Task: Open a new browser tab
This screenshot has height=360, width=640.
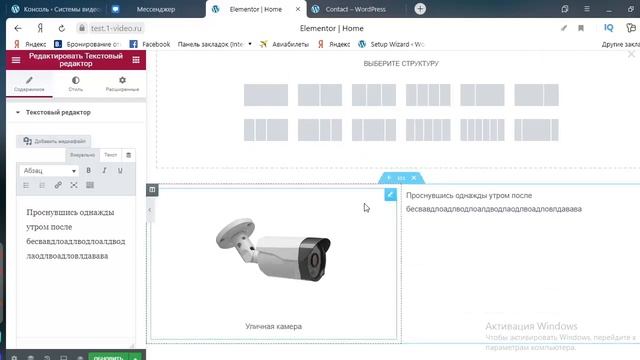Action: pyautogui.click(x=420, y=9)
